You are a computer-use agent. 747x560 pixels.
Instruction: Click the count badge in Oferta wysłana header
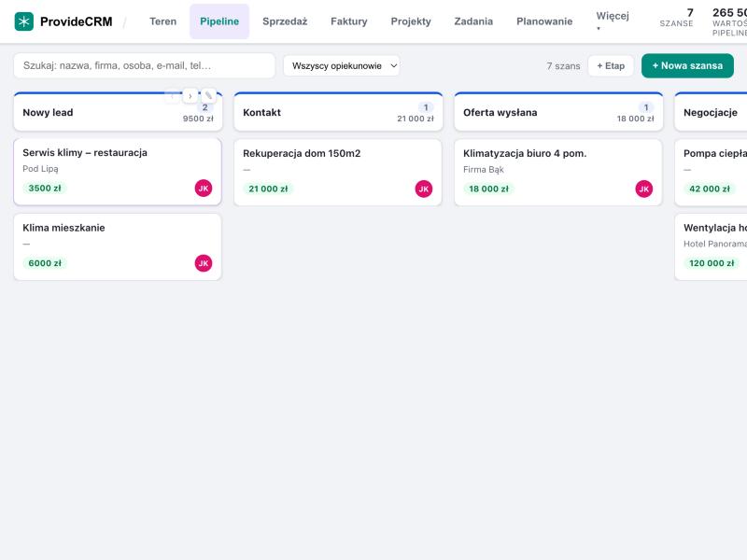[646, 107]
